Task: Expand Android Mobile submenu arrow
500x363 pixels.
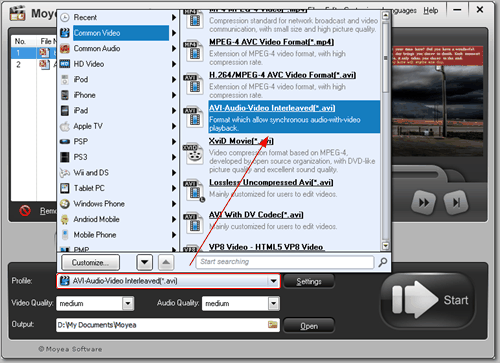Action: [174, 219]
